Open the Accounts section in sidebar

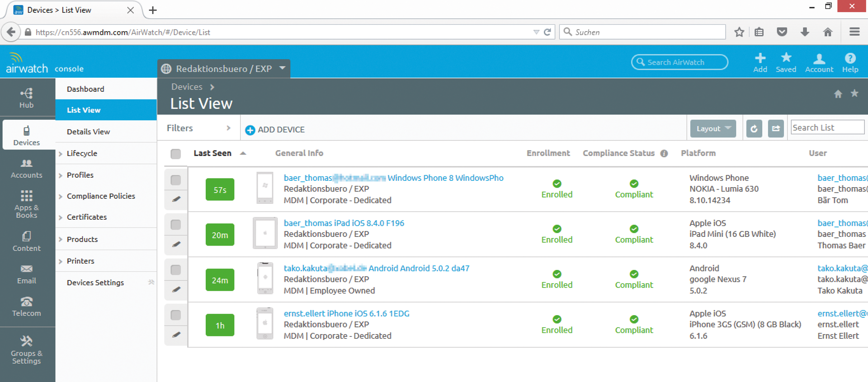coord(27,169)
